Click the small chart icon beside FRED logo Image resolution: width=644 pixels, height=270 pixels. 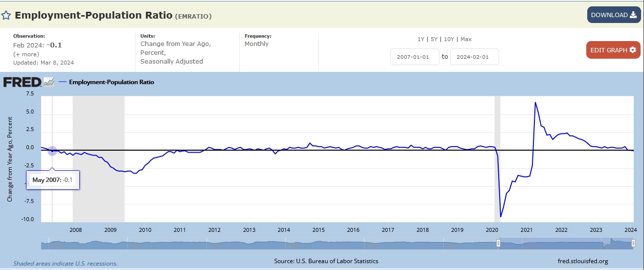pos(49,82)
